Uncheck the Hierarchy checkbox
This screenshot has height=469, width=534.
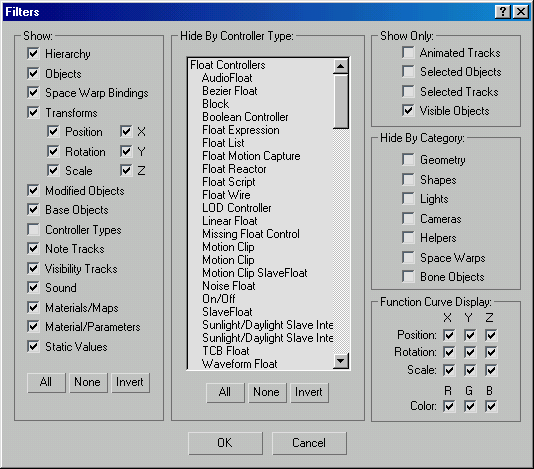(33, 53)
